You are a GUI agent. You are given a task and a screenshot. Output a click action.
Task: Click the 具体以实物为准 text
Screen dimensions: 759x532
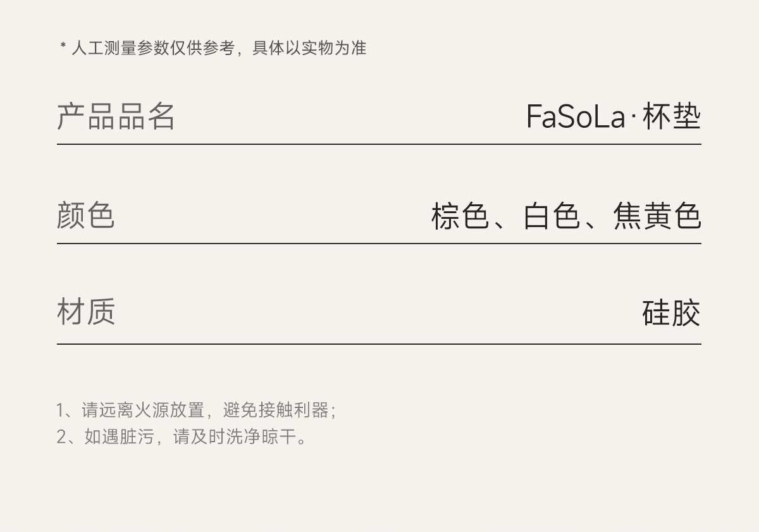click(309, 48)
